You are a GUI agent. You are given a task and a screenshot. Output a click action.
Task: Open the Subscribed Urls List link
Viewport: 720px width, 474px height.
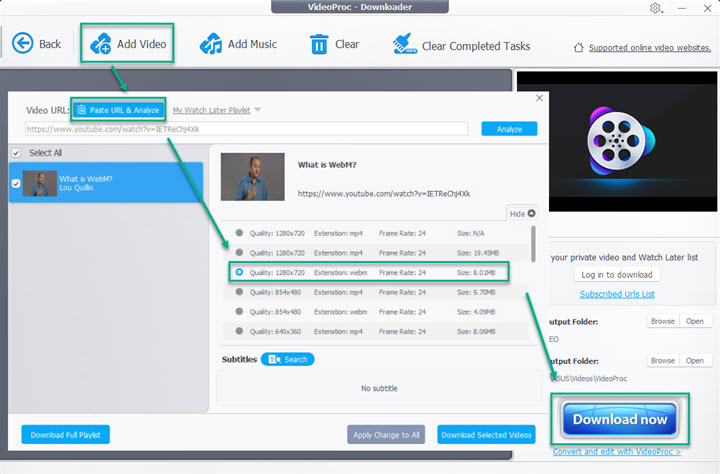click(x=617, y=294)
